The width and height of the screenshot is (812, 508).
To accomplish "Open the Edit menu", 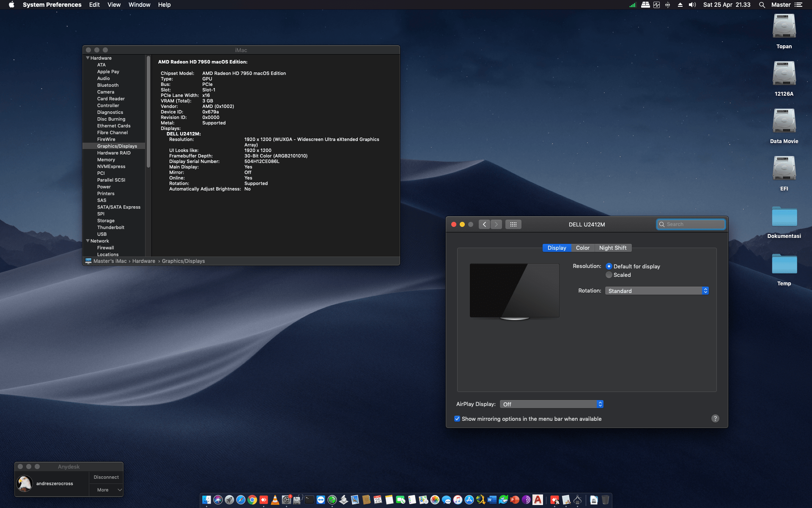I will point(94,5).
